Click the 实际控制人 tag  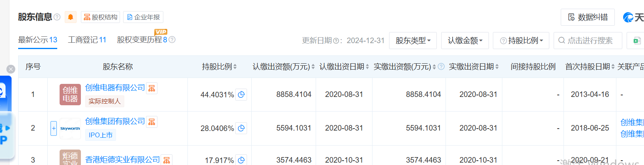pyautogui.click(x=105, y=101)
